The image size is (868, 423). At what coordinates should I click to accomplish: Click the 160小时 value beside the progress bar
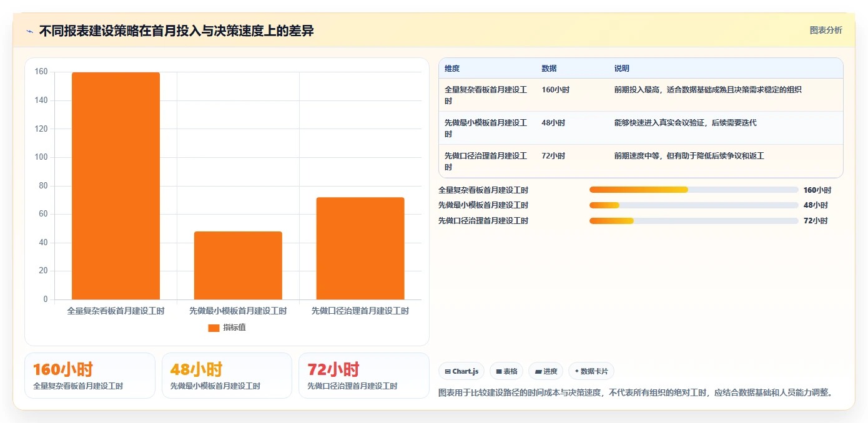(817, 190)
